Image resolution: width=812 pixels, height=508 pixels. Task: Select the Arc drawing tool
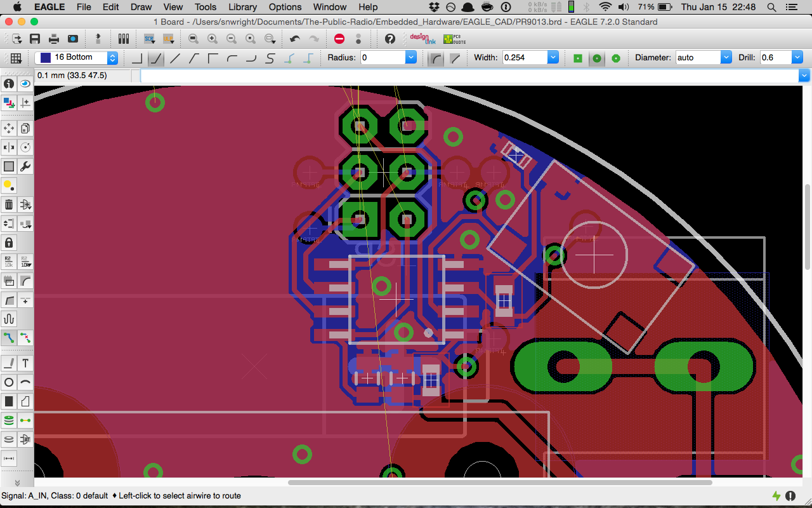tap(25, 382)
